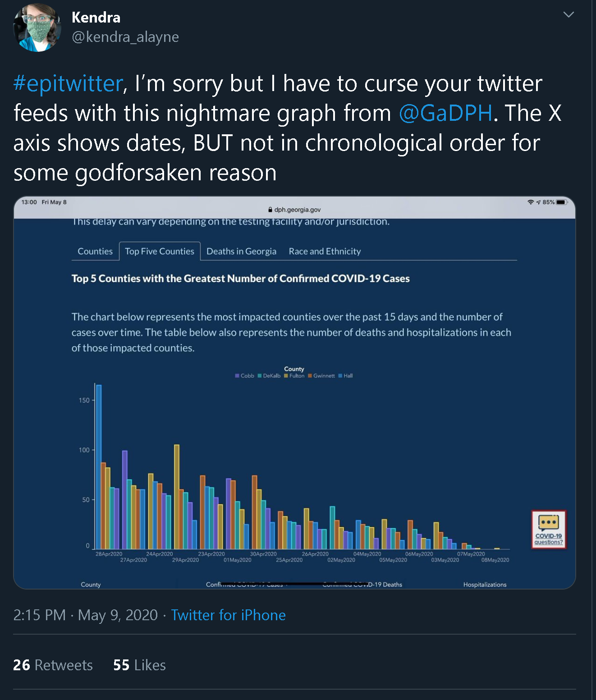The height and width of the screenshot is (700, 596).
Task: View the 26 Retweets list
Action: (53, 665)
